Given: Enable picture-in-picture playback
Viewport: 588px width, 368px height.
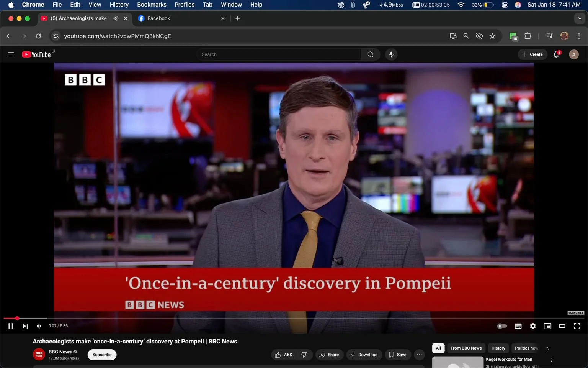Looking at the screenshot, I should point(547,326).
